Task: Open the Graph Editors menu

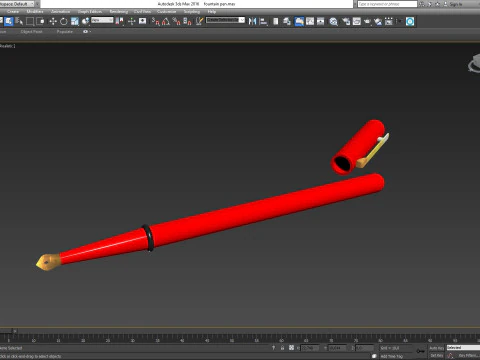Action: (x=90, y=12)
